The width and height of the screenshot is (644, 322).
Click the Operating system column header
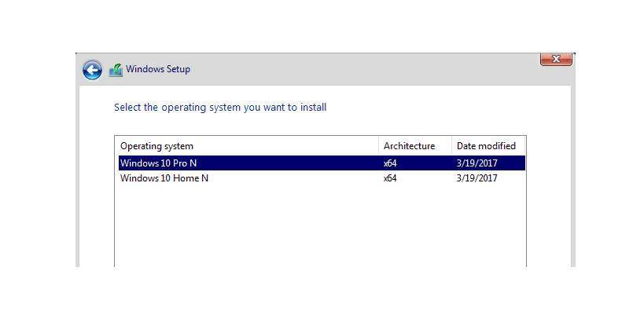(x=156, y=146)
